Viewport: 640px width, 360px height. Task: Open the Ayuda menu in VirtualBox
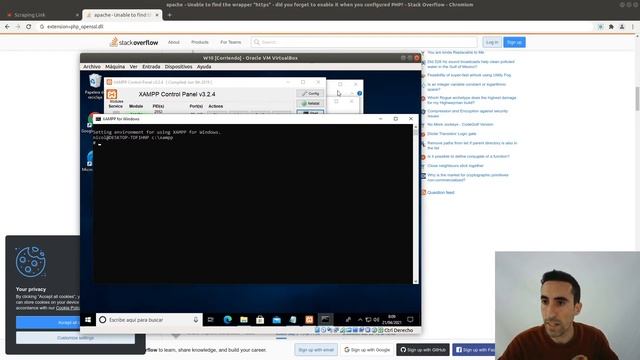coord(204,67)
